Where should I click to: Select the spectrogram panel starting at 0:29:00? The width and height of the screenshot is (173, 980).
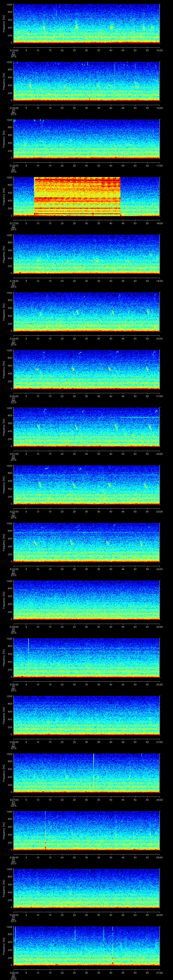(86, 889)
